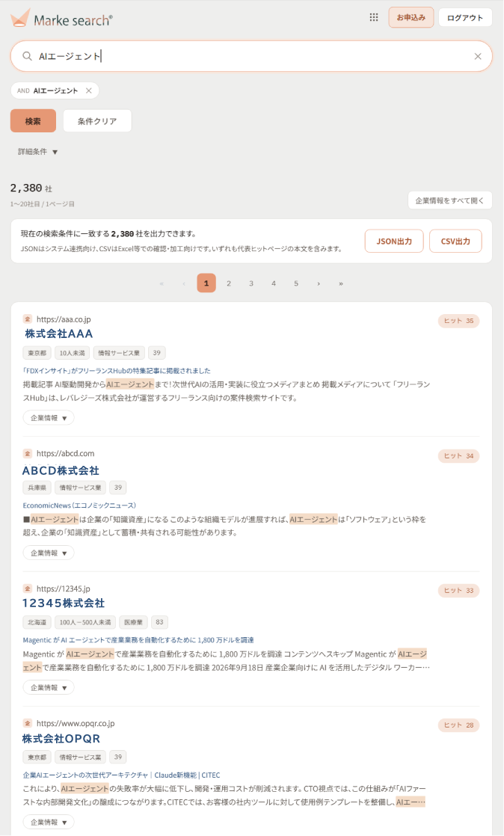Open the Magentic 1,800万ドル article title link
Viewport: 504px width, 836px height.
(x=138, y=640)
